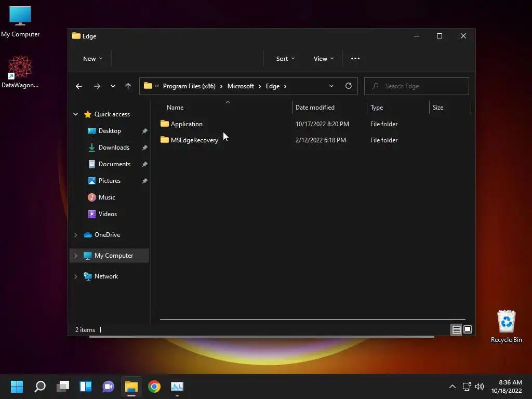
Task: Click the volume icon in system tray
Action: tap(479, 387)
